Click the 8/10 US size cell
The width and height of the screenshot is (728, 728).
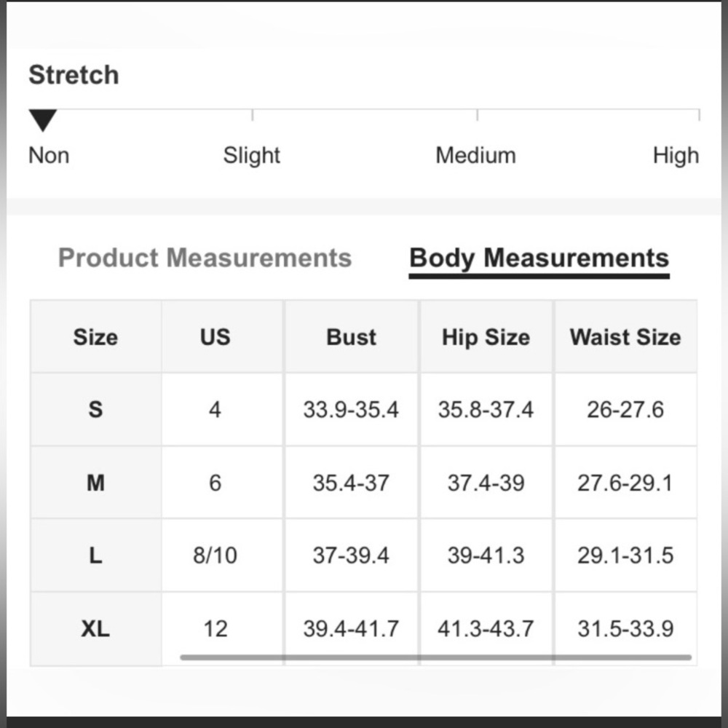pos(215,555)
